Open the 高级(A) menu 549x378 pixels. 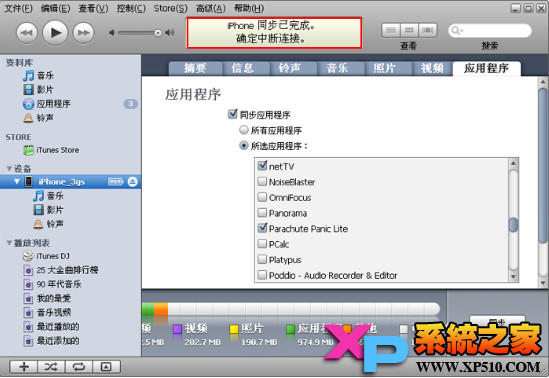pyautogui.click(x=210, y=8)
